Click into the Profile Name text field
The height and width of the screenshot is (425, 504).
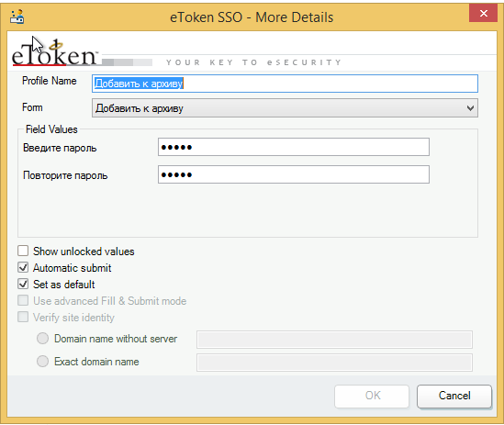tap(285, 84)
